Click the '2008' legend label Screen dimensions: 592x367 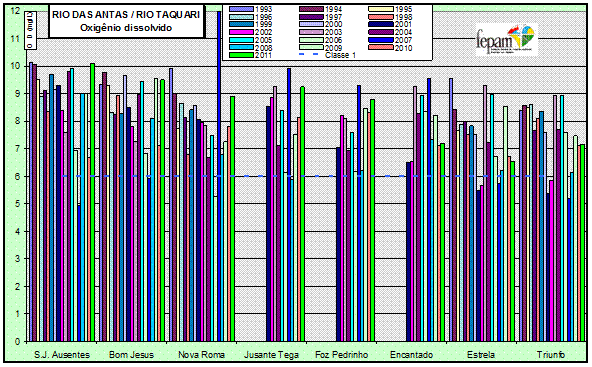263,48
